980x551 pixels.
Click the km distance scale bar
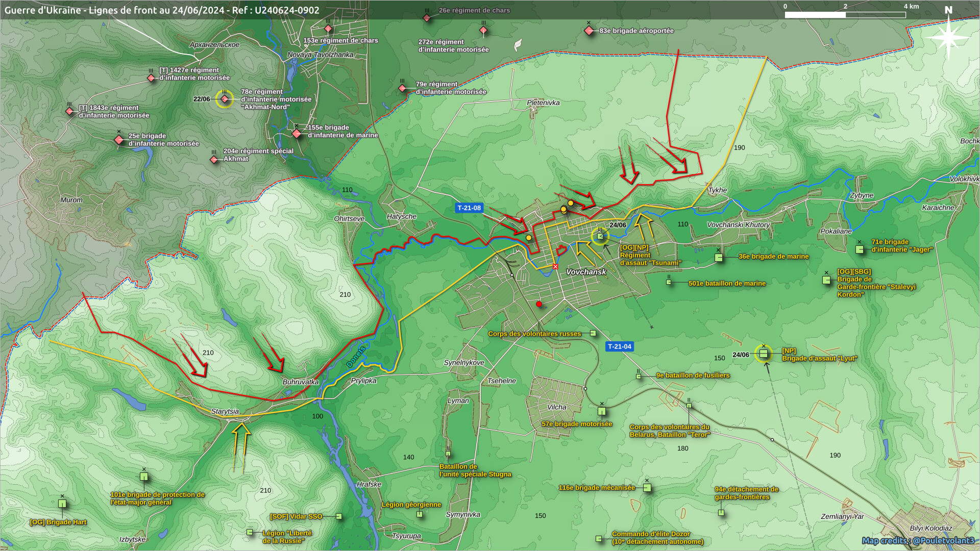coord(845,15)
